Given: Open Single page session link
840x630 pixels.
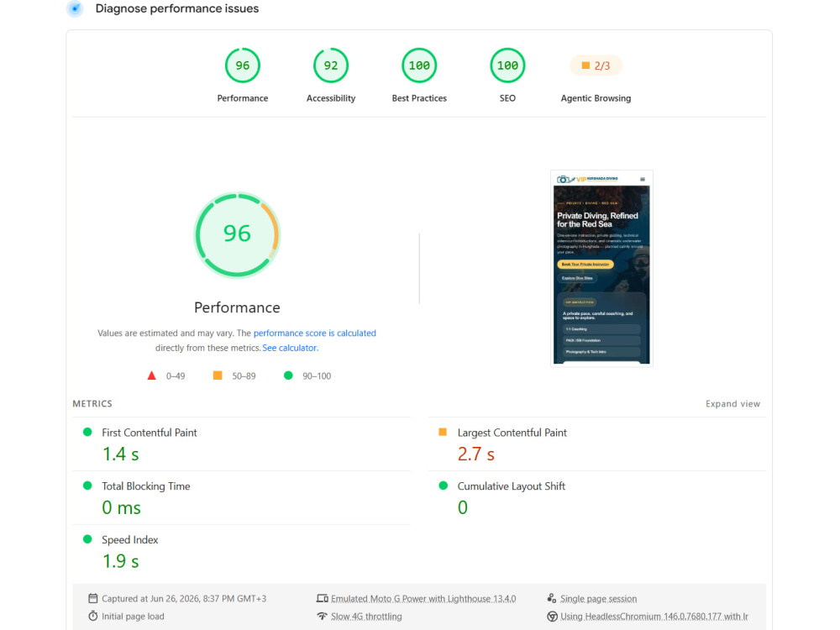Looking at the screenshot, I should [598, 598].
